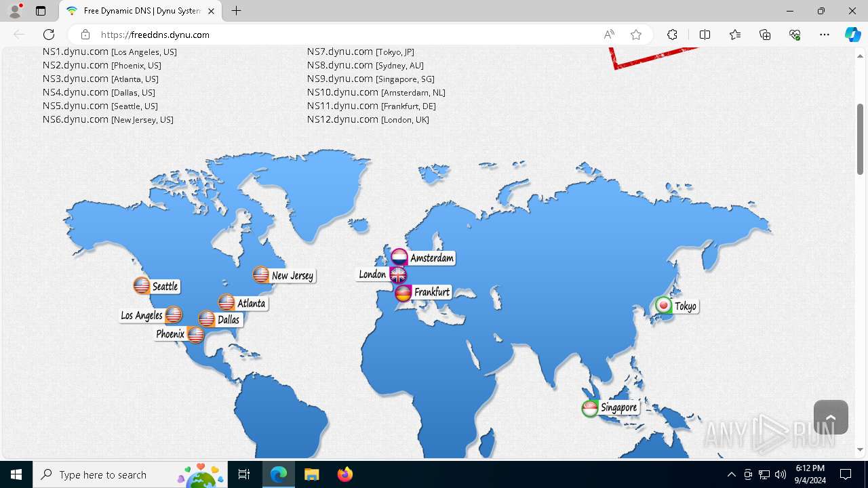The width and height of the screenshot is (868, 488).
Task: Click the Frankfurt German flag marker
Action: tap(403, 293)
